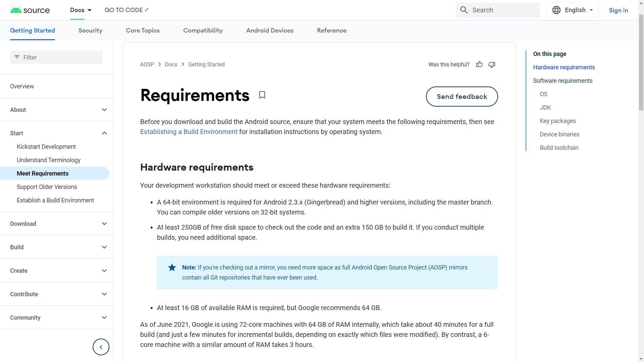644x362 pixels.
Task: Select the Security tab in top navigation
Action: pos(91,30)
